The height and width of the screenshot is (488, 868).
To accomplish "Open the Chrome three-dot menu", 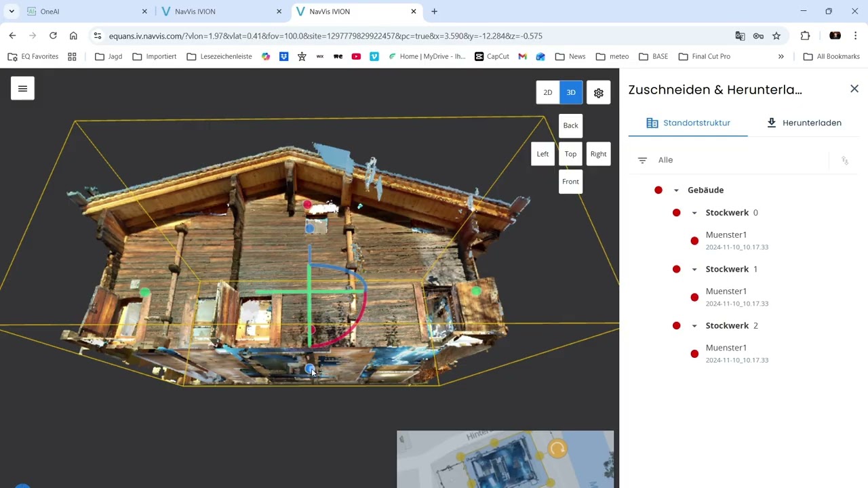I will [x=856, y=36].
